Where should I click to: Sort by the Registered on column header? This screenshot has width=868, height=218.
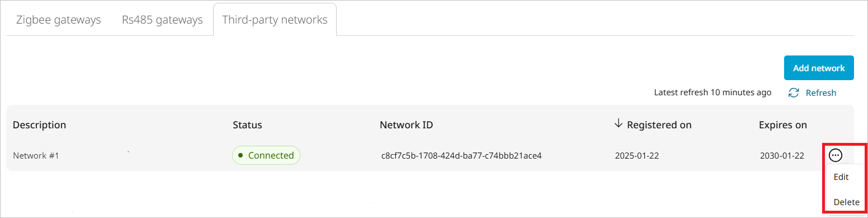[659, 124]
